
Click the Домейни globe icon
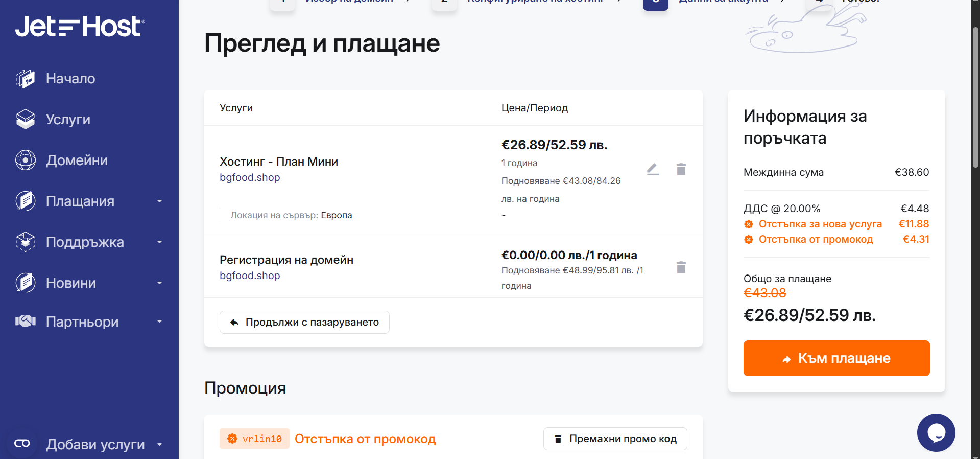pyautogui.click(x=26, y=160)
